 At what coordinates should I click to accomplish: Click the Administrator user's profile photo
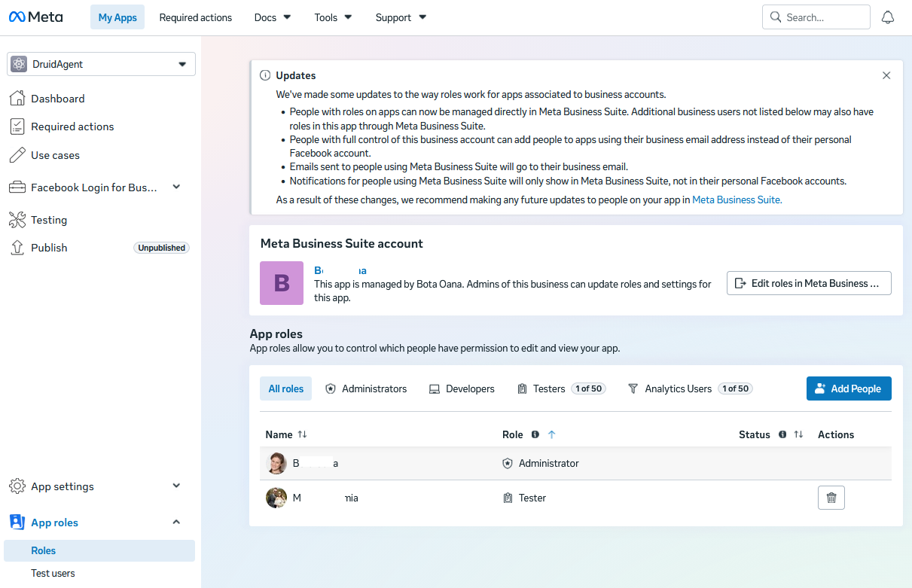(276, 463)
